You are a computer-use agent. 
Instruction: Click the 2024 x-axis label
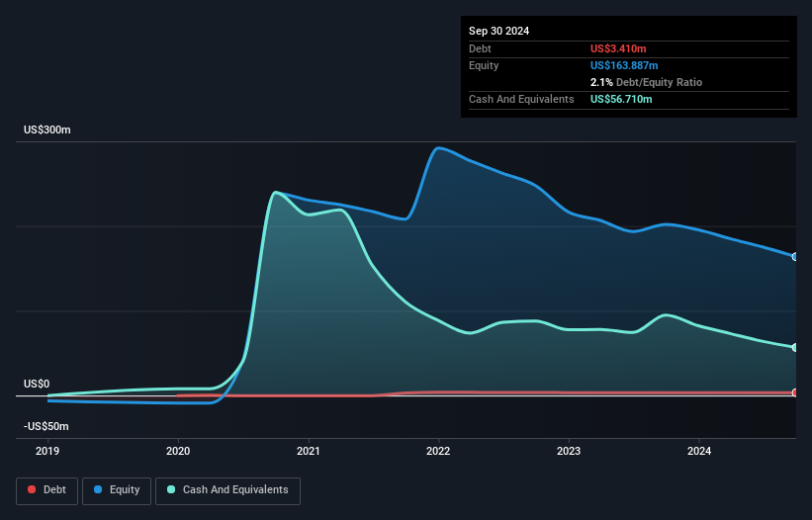[699, 451]
